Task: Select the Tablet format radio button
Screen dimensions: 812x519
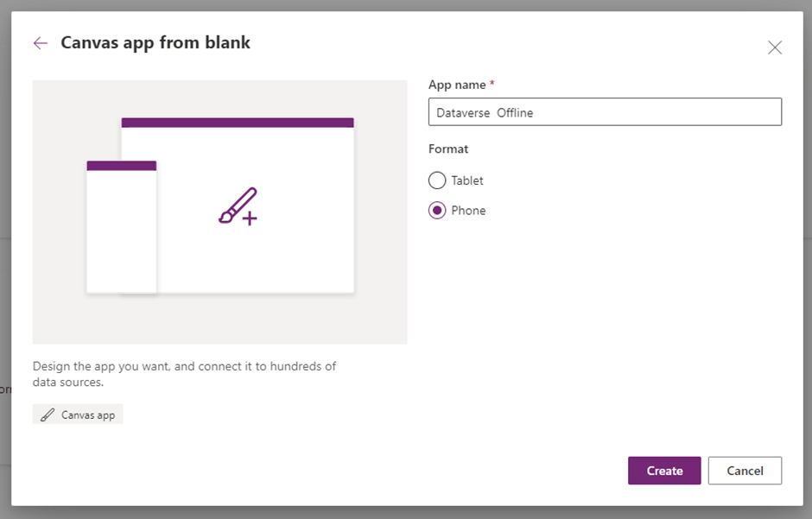Action: click(x=437, y=180)
